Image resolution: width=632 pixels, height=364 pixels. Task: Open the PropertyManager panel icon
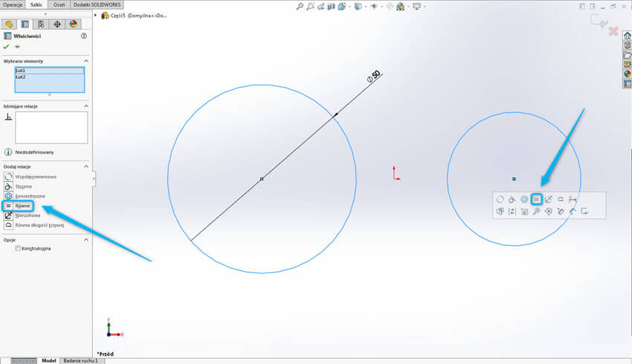click(25, 25)
